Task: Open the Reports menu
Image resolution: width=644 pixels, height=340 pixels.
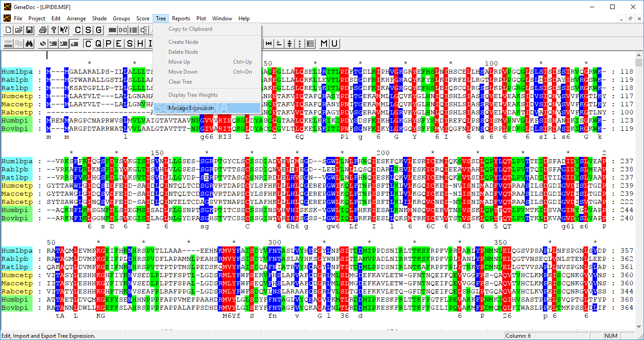Action: (181, 19)
